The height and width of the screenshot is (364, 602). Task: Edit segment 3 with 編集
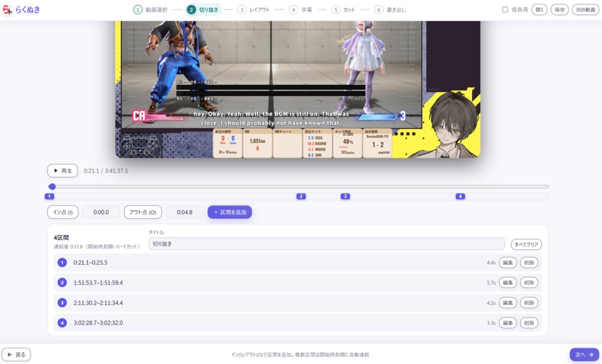click(x=507, y=303)
